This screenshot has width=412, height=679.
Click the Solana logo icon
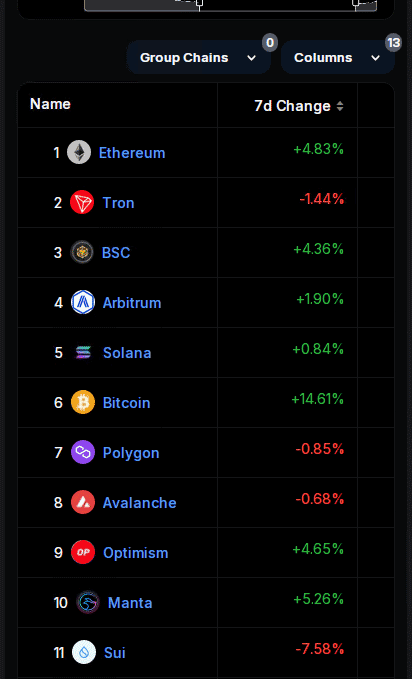click(83, 352)
